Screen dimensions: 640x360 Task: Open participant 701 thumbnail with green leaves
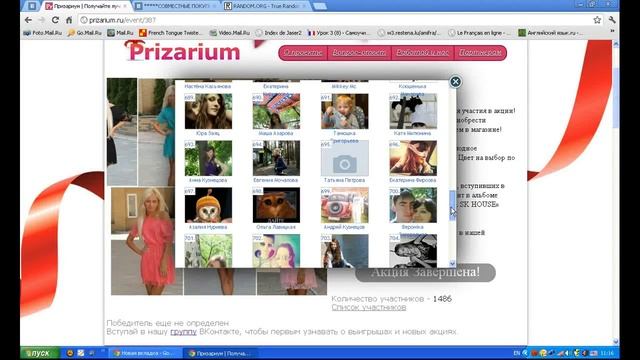(208, 251)
